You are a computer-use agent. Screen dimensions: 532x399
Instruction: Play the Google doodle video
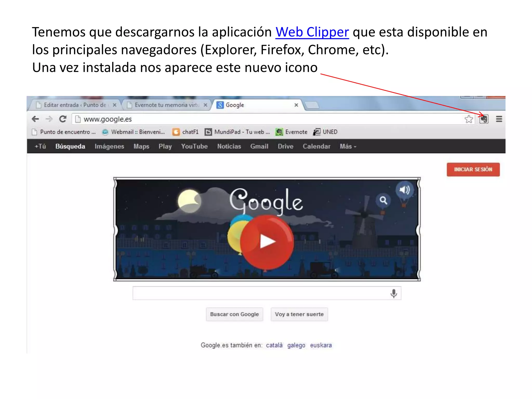point(267,241)
